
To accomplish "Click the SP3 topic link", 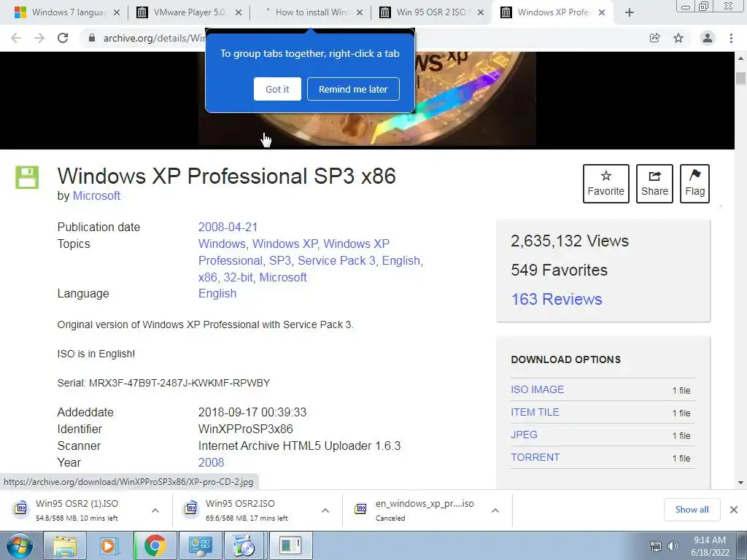I will coord(279,260).
